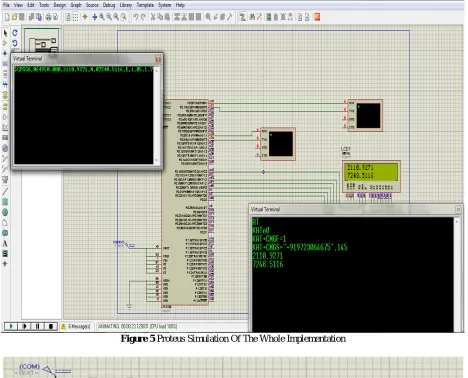468x378 pixels.
Task: Open the Tools menu
Action: 44,5
